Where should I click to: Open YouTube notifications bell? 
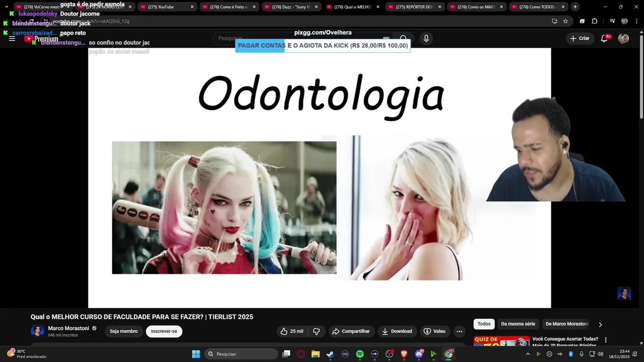coord(605,39)
